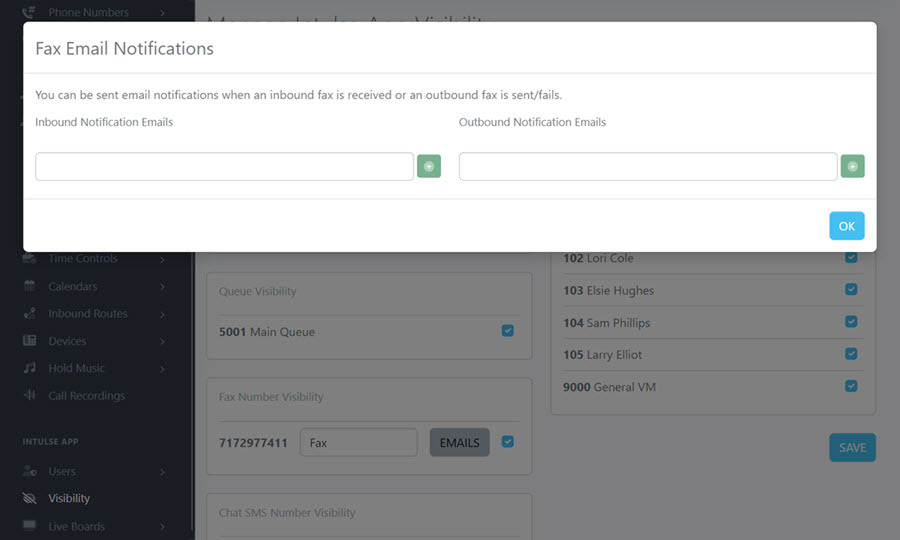Click the Inbound Routes sidebar icon
The image size is (900, 540).
[x=29, y=313]
